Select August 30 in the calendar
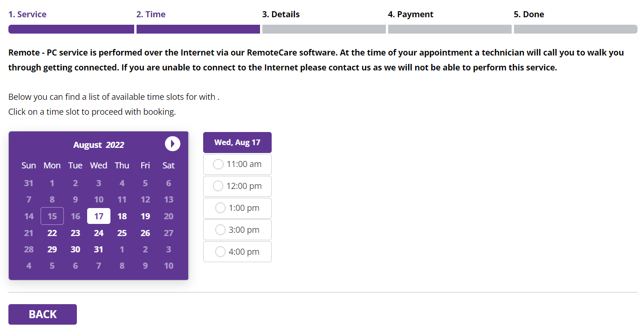This screenshot has width=644, height=334. [x=75, y=250]
